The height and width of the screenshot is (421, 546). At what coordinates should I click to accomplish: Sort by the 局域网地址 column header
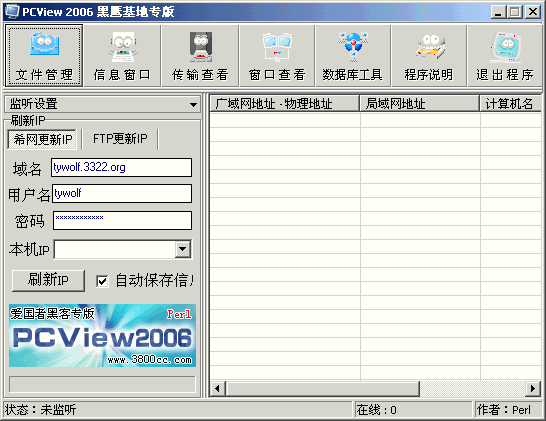420,104
